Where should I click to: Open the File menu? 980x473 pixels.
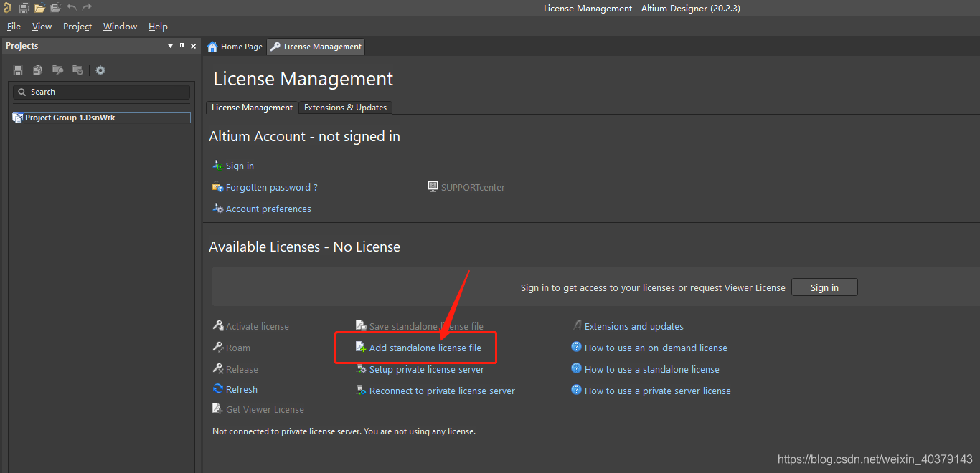click(x=14, y=27)
